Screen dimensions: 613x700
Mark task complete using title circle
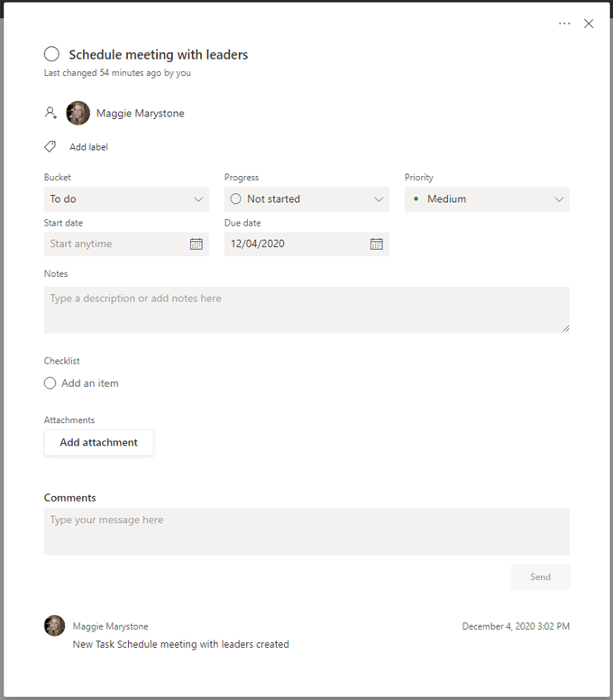(52, 55)
